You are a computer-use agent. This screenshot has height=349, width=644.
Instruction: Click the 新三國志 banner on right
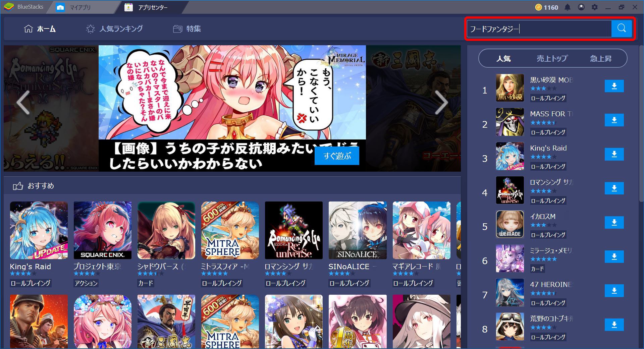413,108
